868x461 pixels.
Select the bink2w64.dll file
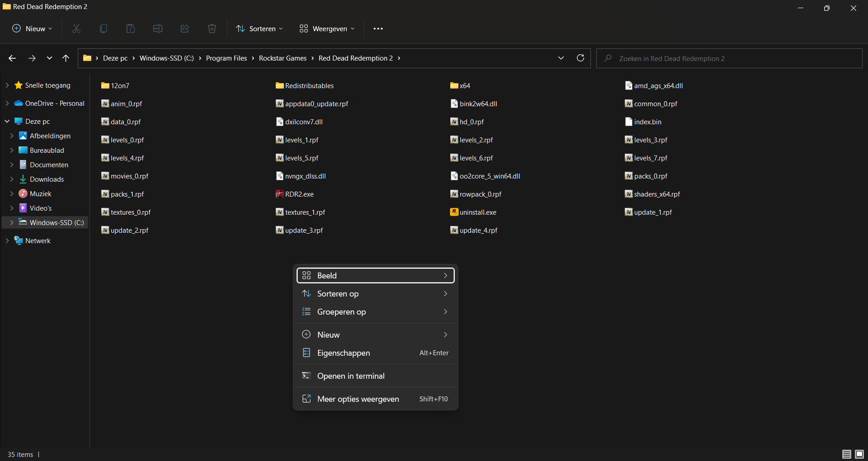[x=474, y=103]
